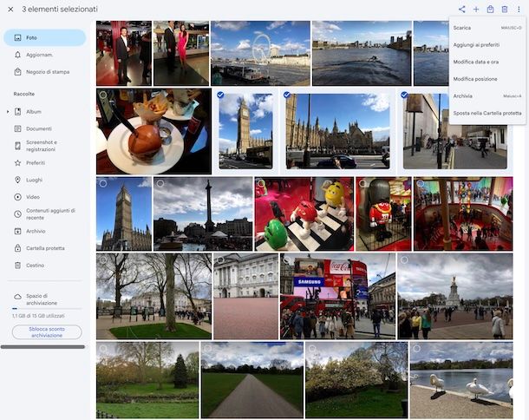Open the wax figure in suit photo

point(124,53)
